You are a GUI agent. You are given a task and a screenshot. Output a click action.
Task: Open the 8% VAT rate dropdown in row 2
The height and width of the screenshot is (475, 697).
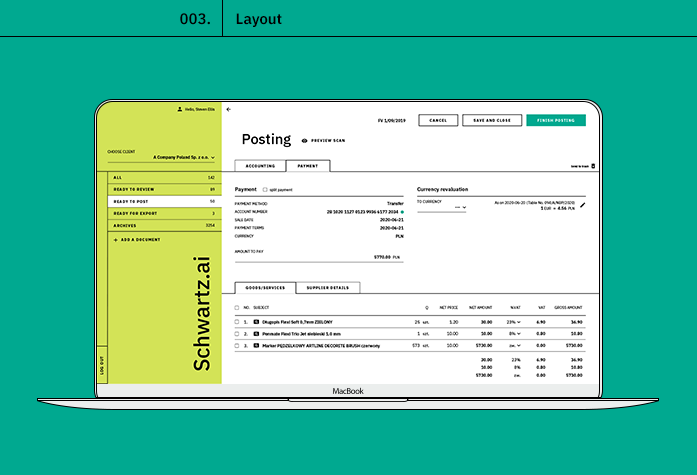514,334
